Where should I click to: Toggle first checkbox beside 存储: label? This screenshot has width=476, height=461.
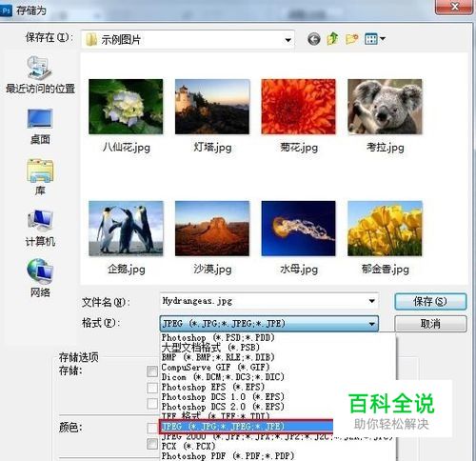coord(152,371)
